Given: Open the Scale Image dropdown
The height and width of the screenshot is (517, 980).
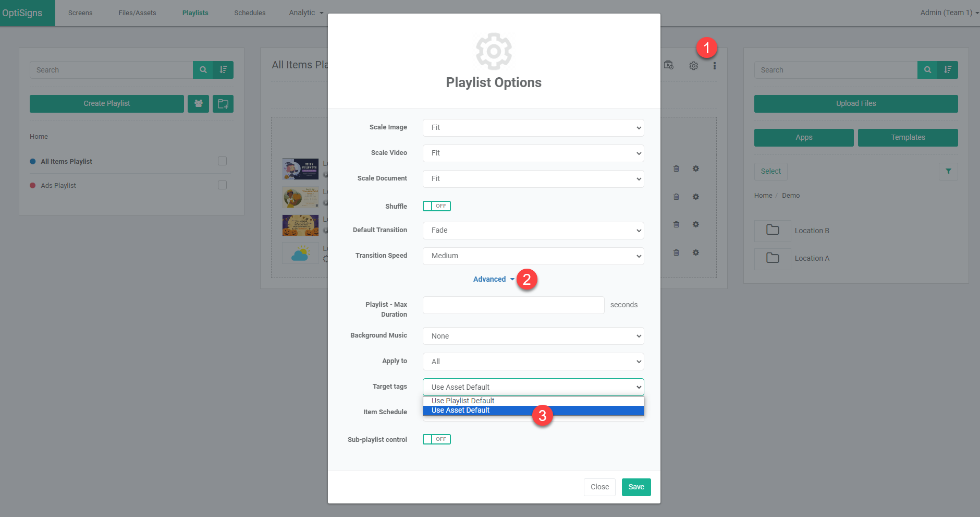Looking at the screenshot, I should pos(533,128).
